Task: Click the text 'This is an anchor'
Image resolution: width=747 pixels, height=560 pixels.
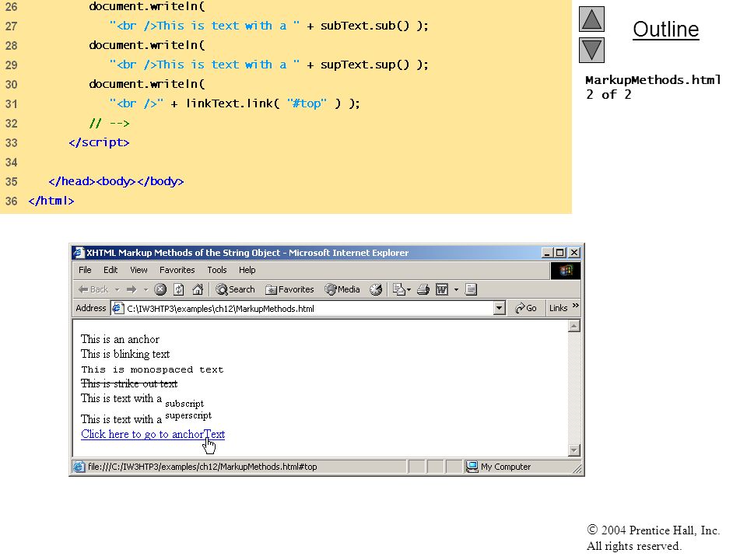Action: [120, 340]
